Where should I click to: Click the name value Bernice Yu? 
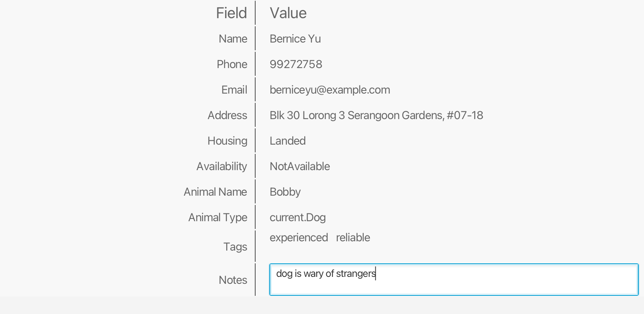tap(295, 39)
